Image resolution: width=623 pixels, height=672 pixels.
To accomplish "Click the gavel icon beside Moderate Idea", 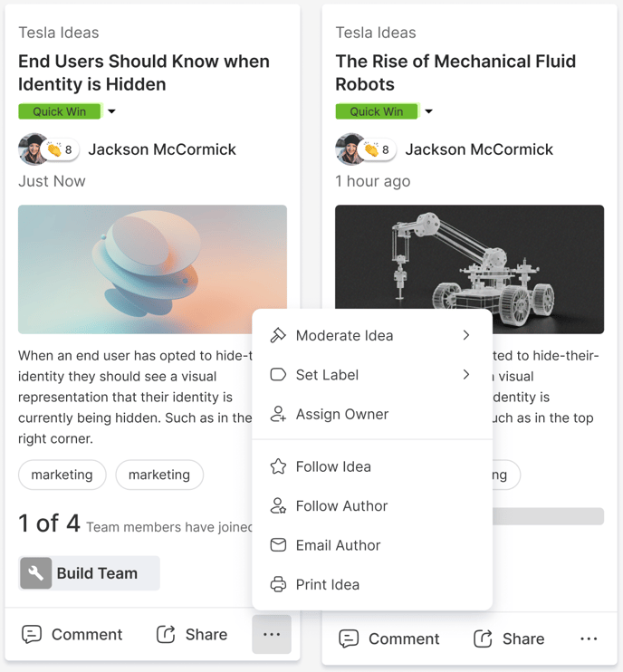I will 278,335.
